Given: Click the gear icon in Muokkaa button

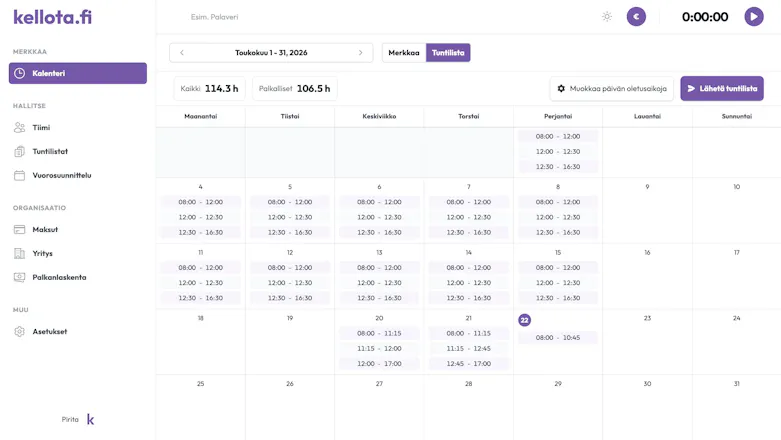Looking at the screenshot, I should click(561, 89).
